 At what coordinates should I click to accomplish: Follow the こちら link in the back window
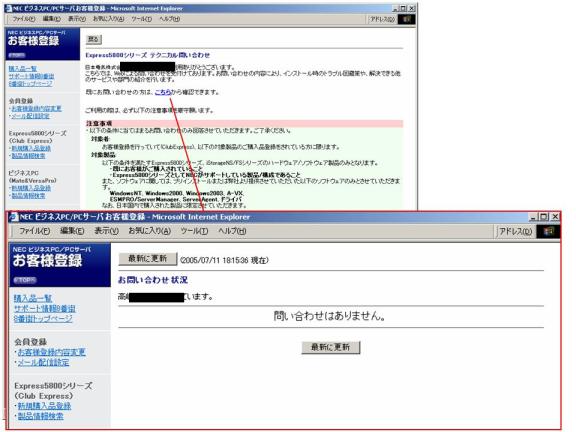163,92
